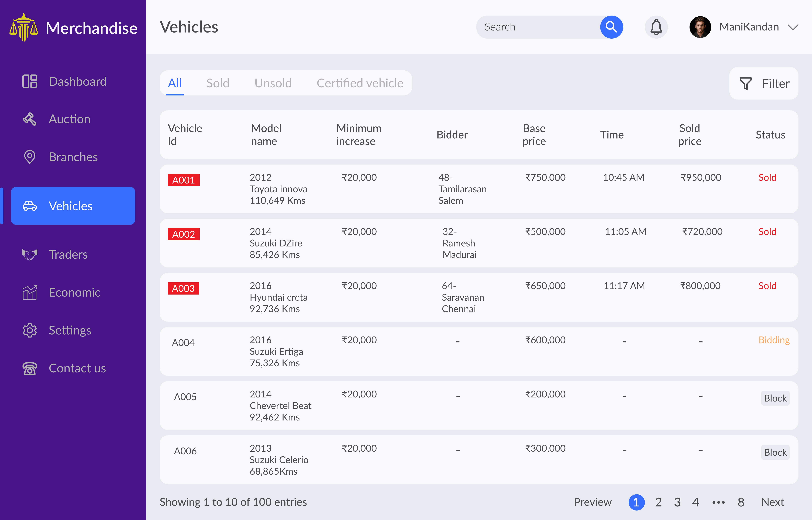Click the Branches location pin icon

click(x=30, y=157)
